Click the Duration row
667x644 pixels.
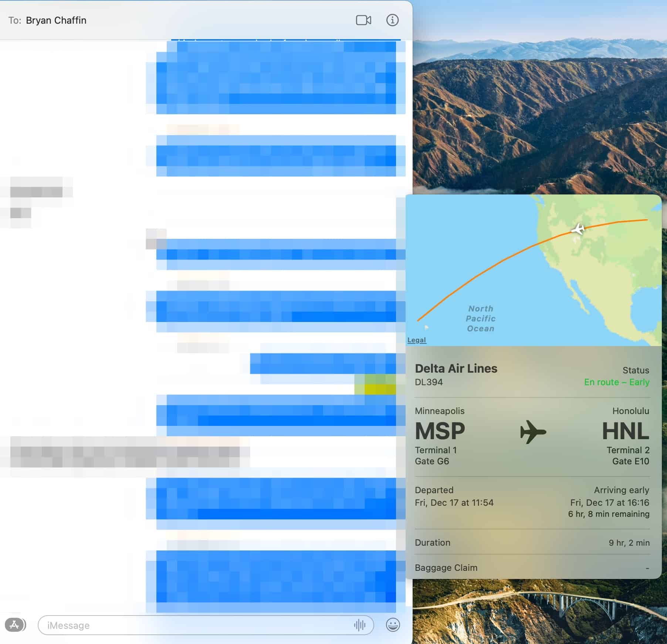[532, 542]
